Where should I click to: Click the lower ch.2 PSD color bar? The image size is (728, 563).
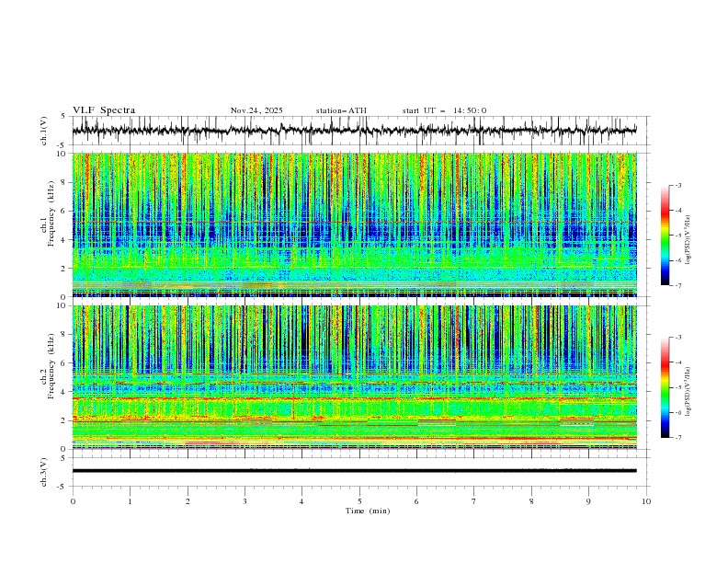point(665,387)
